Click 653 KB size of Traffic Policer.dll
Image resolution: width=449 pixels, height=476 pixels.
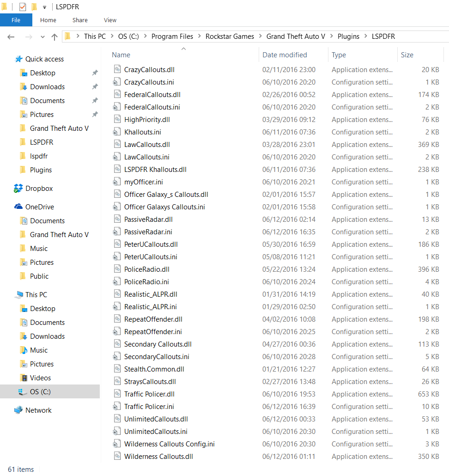click(x=429, y=394)
